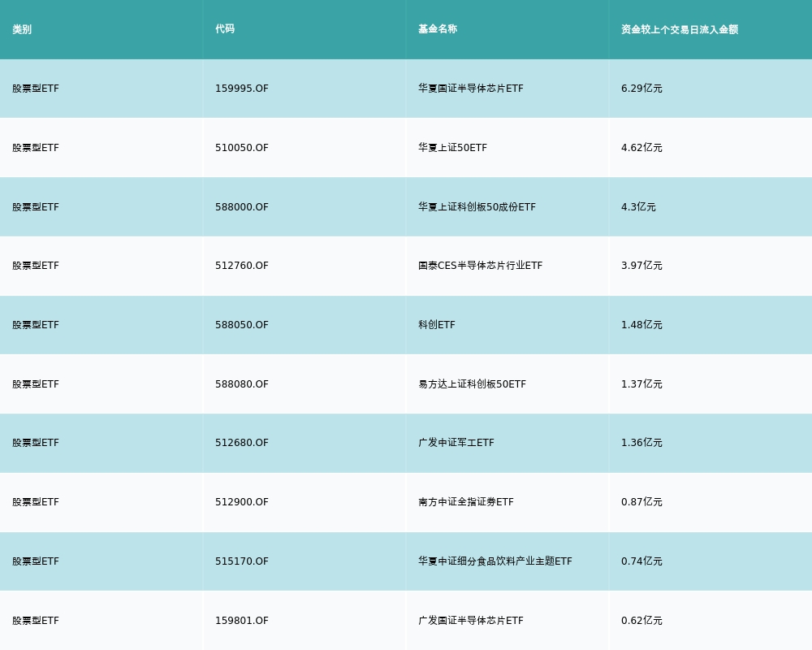Select inflow amount 0.74亿元
The height and width of the screenshot is (650, 812).
[x=641, y=561]
